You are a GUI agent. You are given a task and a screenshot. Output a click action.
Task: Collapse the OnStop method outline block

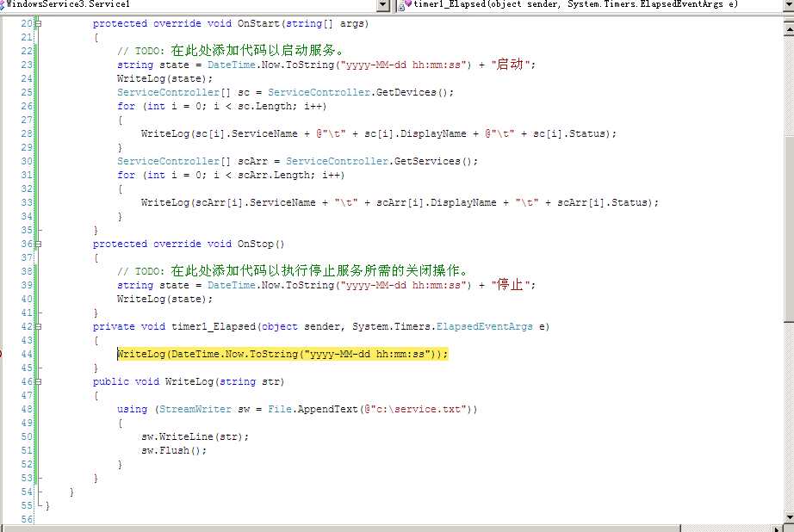click(38, 244)
